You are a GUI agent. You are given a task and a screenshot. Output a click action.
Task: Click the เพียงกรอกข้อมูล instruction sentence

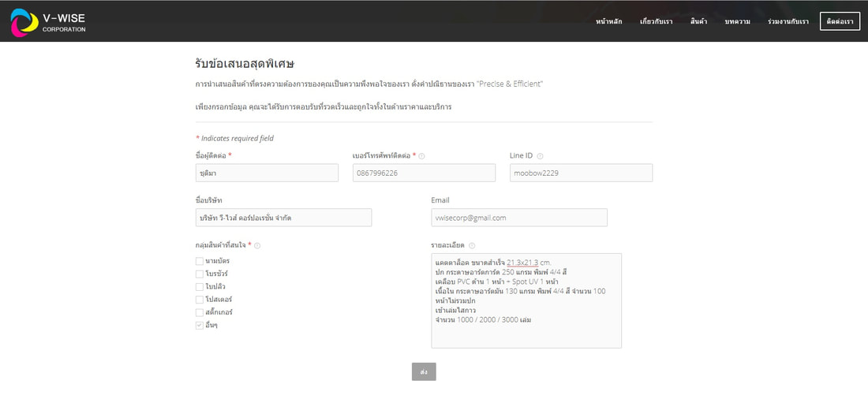pyautogui.click(x=324, y=106)
